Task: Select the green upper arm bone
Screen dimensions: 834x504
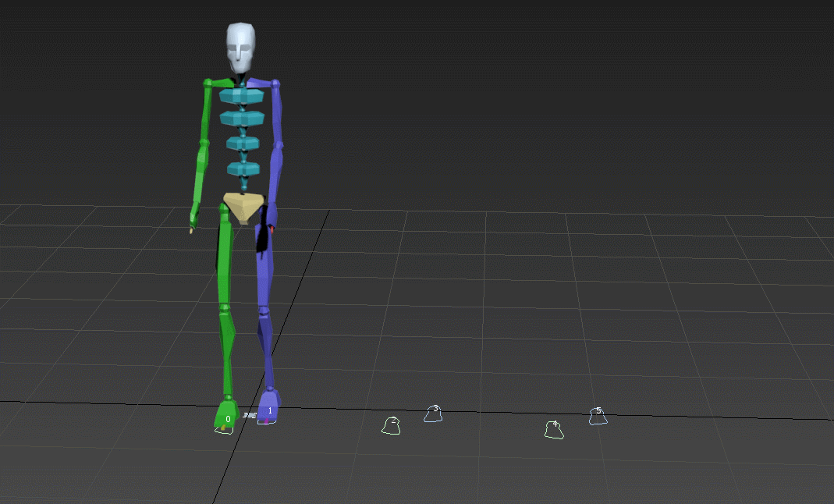Action: (207, 112)
